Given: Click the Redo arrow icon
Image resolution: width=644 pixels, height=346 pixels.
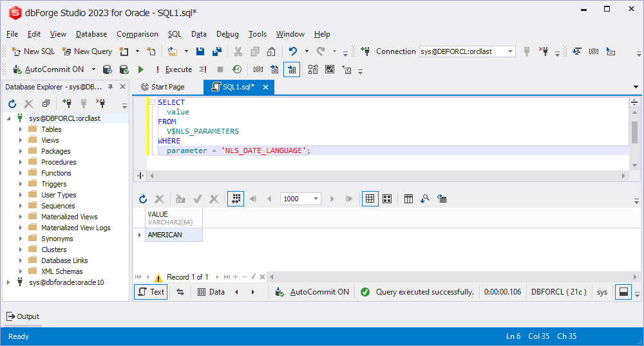Looking at the screenshot, I should tap(321, 51).
